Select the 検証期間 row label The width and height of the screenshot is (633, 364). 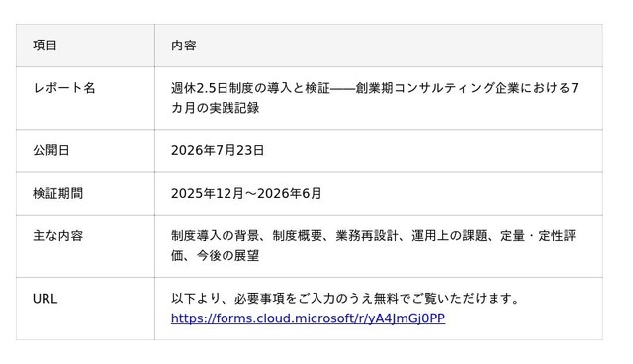pos(57,193)
